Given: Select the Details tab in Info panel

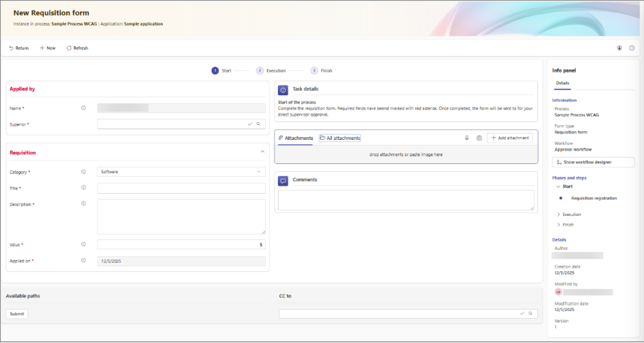Looking at the screenshot, I should coord(562,83).
